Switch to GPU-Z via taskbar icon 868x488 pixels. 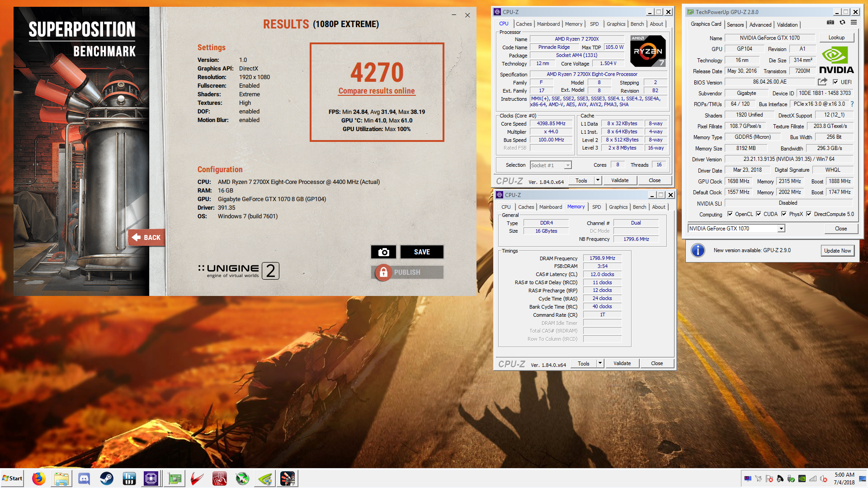[x=175, y=479]
